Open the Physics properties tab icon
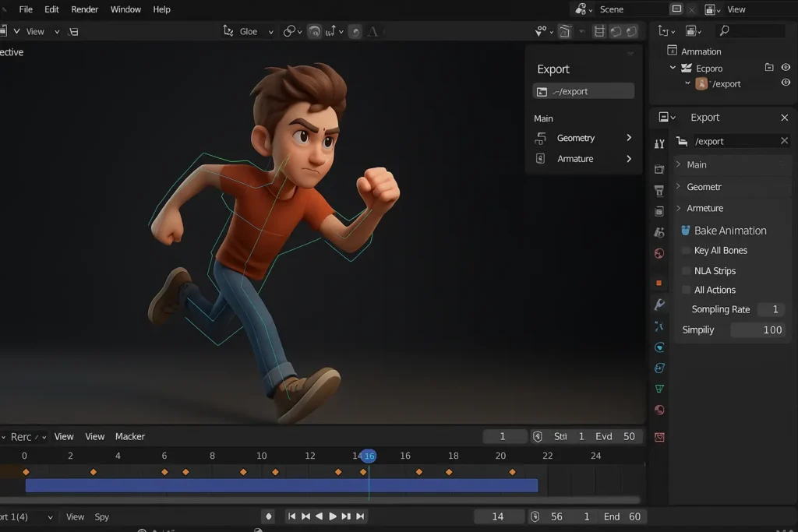This screenshot has height=532, width=798. click(x=659, y=347)
